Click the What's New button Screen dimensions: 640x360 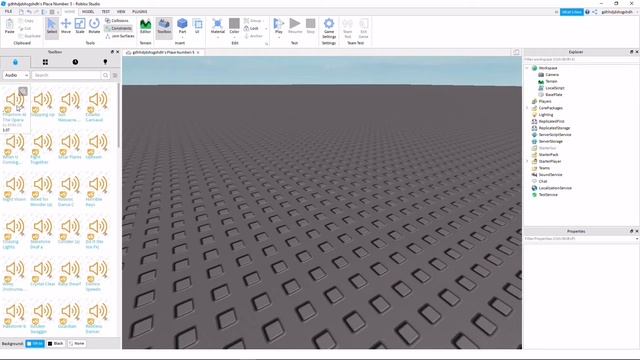[571, 12]
